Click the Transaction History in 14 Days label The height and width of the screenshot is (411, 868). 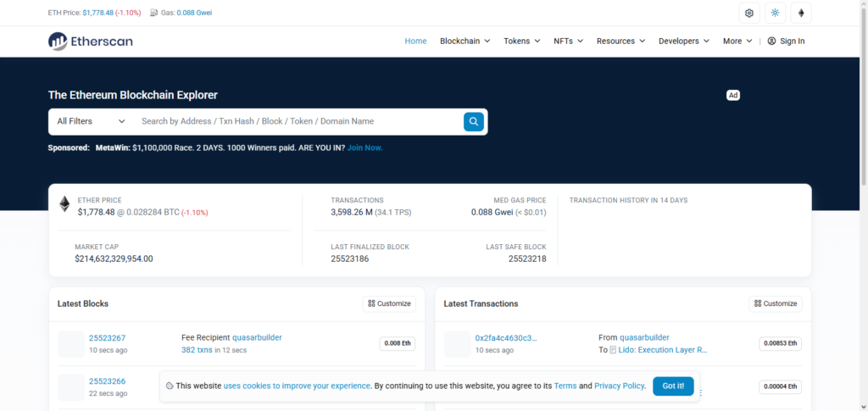(628, 200)
